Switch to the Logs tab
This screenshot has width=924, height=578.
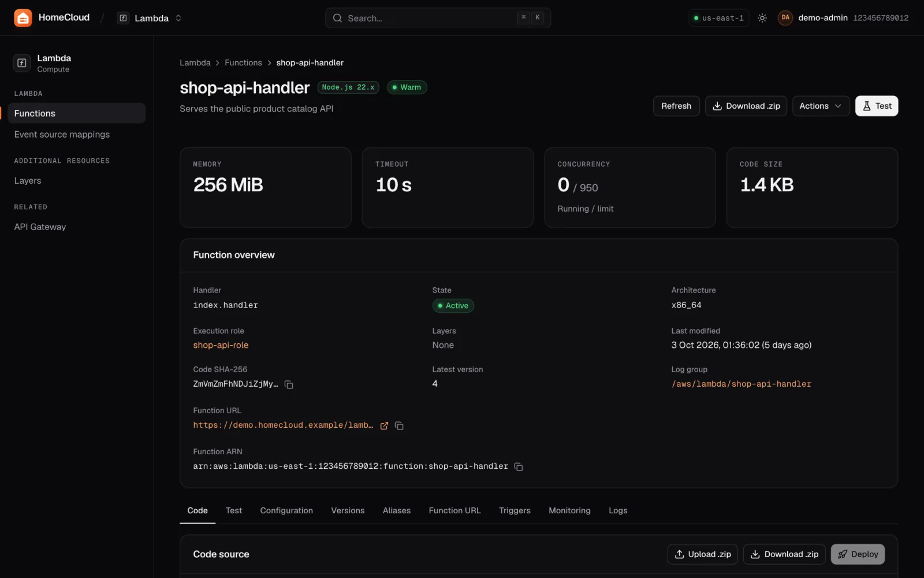[618, 510]
